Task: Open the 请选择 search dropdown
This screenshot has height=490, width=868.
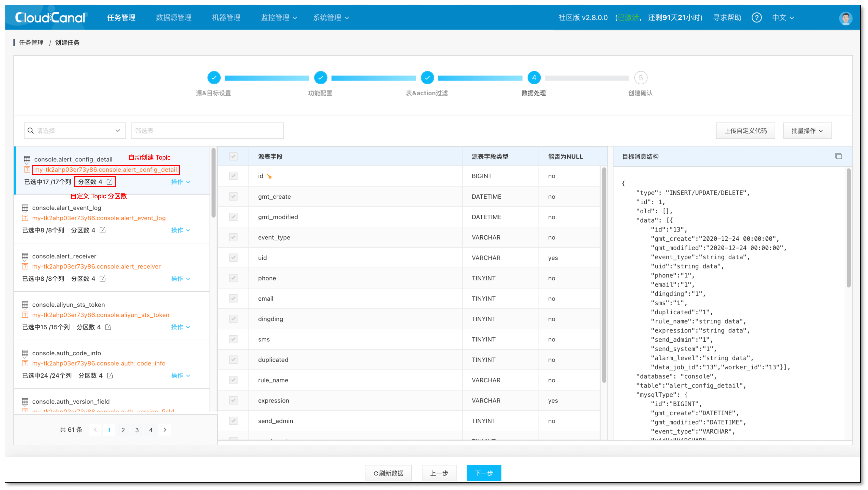Action: [x=75, y=131]
